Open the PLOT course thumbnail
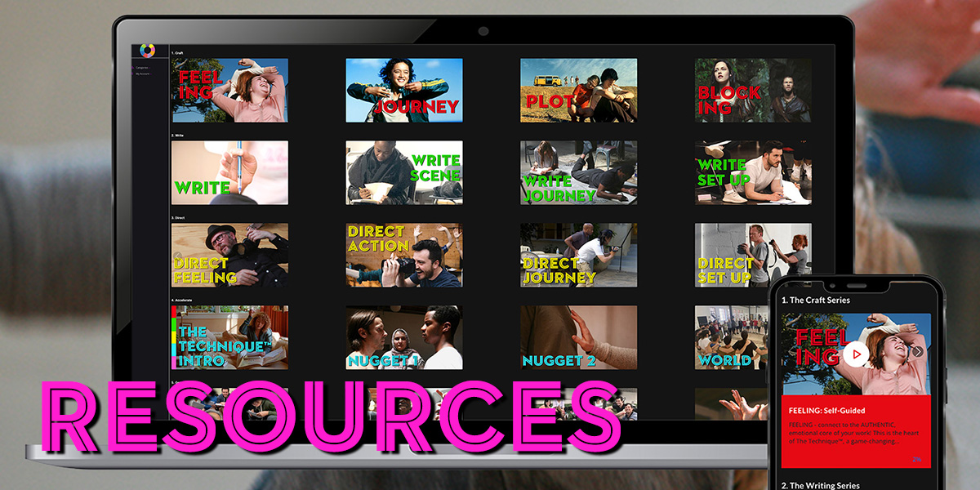This screenshot has height=490, width=980. click(579, 90)
